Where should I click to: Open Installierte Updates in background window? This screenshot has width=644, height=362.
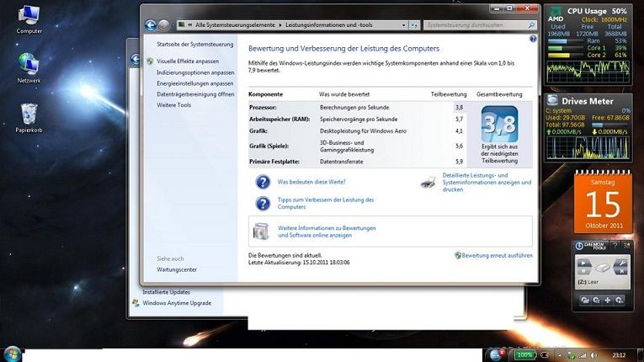(166, 292)
